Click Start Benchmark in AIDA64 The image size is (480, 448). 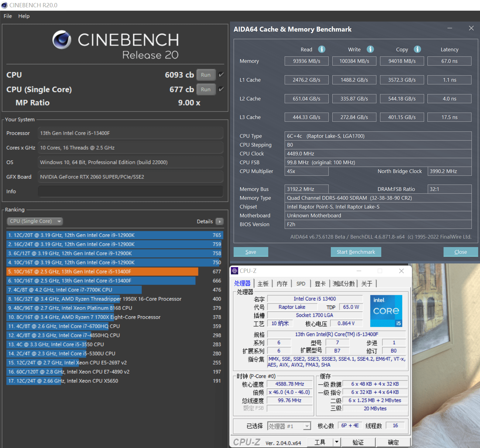coord(356,252)
